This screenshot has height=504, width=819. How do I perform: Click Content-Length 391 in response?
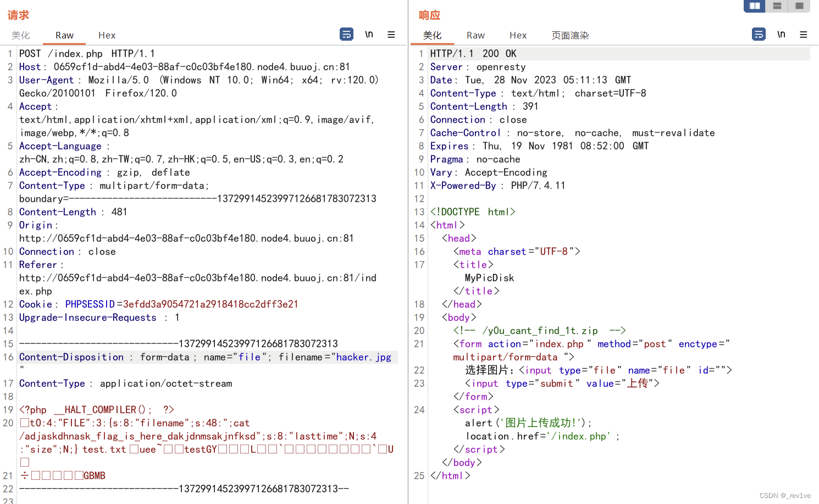click(484, 106)
